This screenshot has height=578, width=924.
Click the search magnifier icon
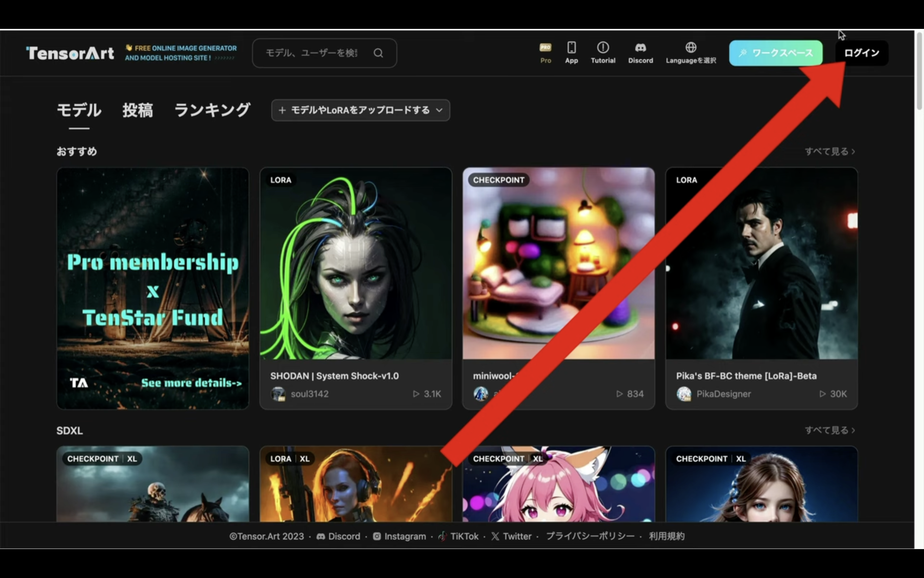click(x=378, y=53)
